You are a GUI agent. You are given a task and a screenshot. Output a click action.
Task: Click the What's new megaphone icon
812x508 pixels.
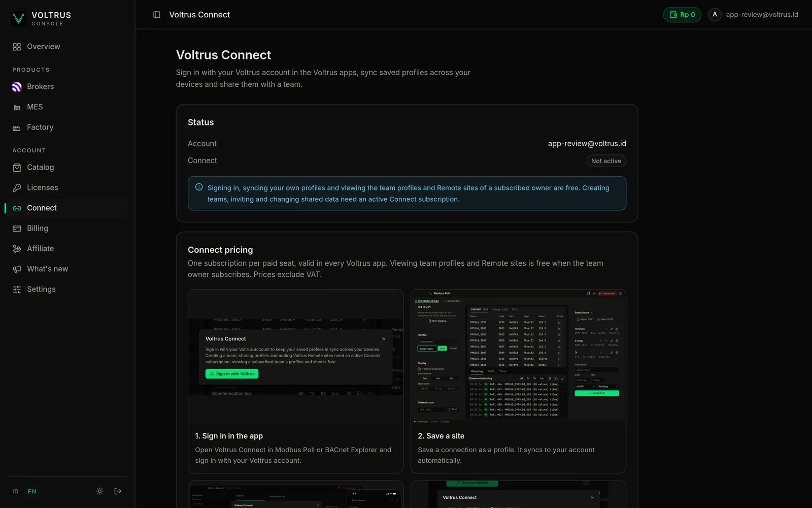tap(17, 269)
